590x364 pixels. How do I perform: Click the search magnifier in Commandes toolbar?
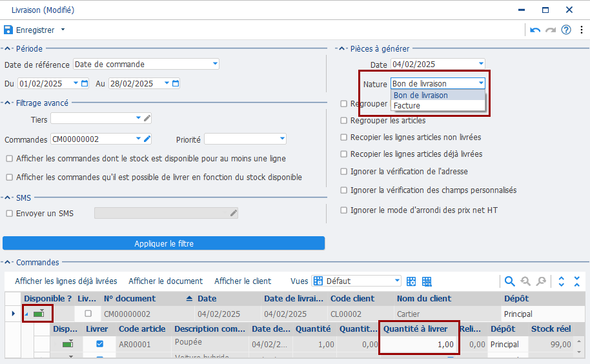(509, 281)
